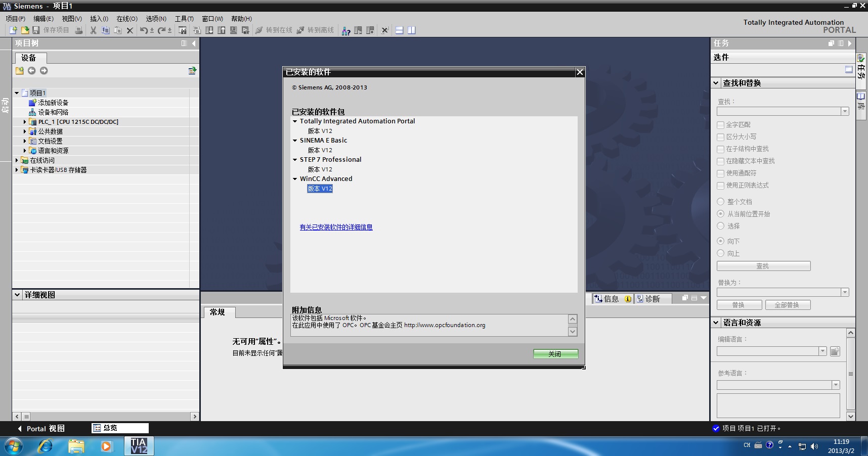Click the show overview icon in project tree
This screenshot has height=456, width=868.
coord(192,71)
